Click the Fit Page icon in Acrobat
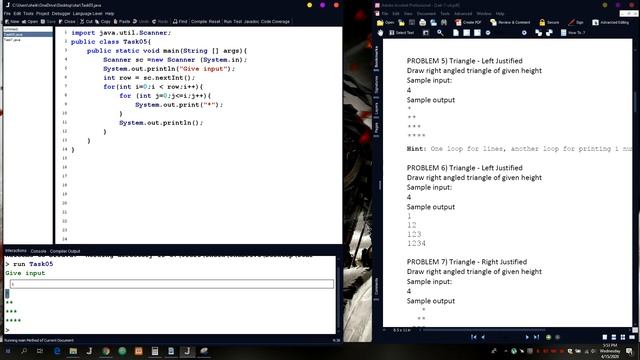640x360 pixels. point(467,33)
